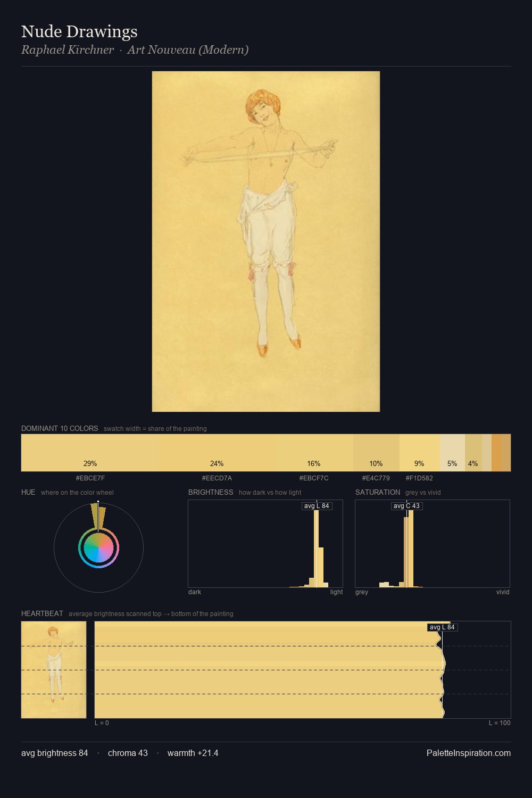Click the 29% swatch #EBCE7F
Screen dimensions: 532x798
pos(90,453)
